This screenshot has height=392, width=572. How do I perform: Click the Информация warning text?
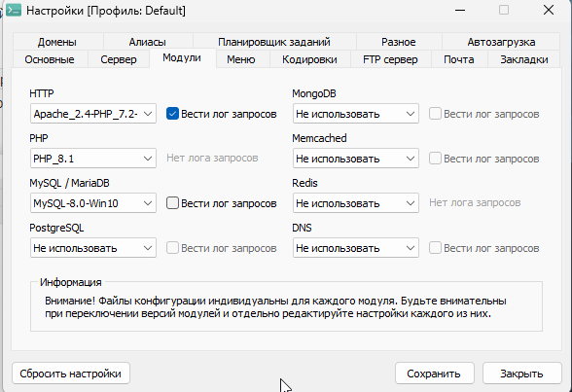pyautogui.click(x=275, y=307)
